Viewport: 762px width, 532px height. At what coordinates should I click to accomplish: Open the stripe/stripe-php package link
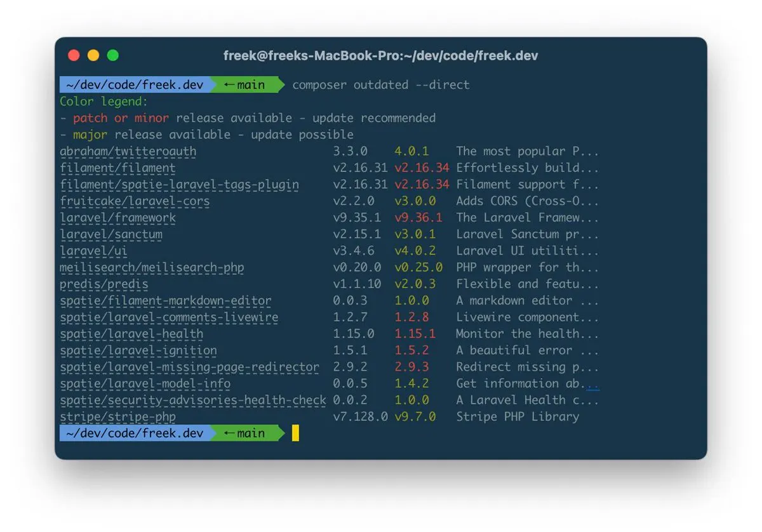pyautogui.click(x=117, y=416)
